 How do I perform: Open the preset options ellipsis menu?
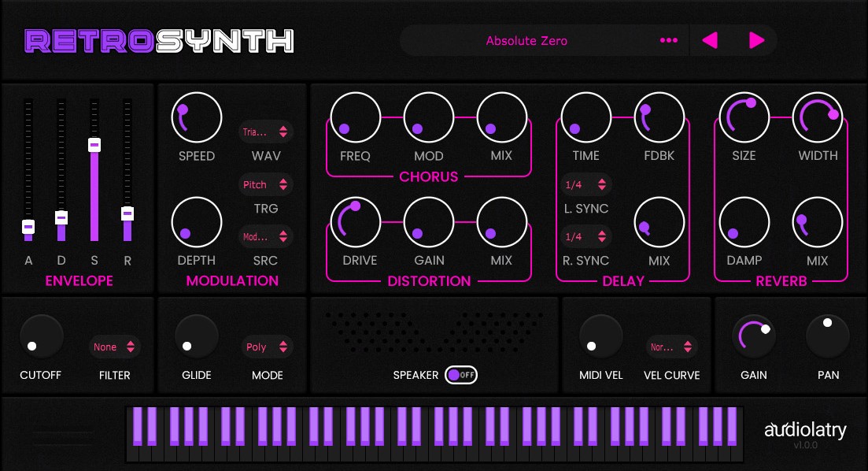(x=669, y=40)
